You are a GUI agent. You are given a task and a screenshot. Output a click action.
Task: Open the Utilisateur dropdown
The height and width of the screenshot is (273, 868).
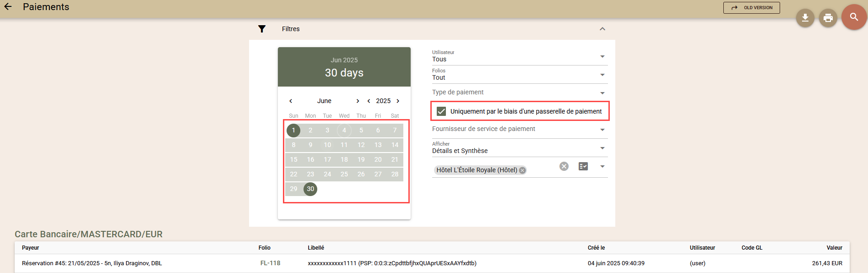pyautogui.click(x=520, y=56)
